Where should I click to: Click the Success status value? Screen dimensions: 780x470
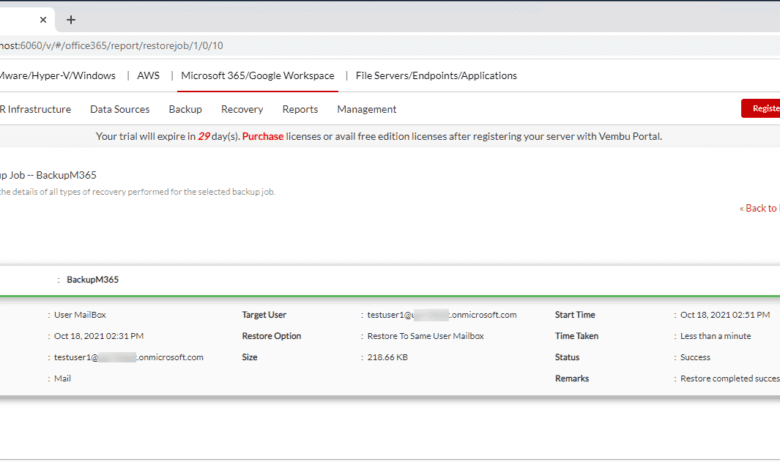[x=695, y=357]
